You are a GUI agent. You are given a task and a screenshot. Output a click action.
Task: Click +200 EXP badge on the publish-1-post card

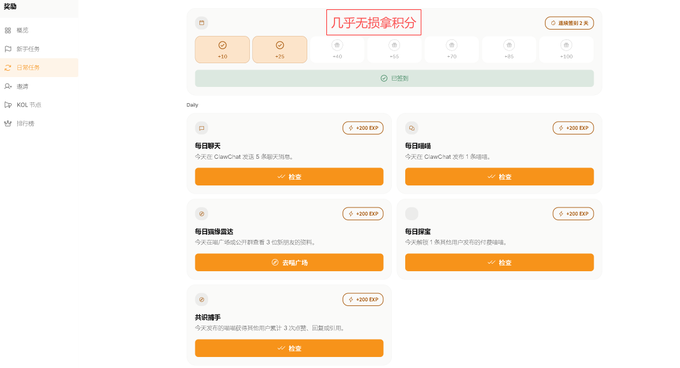pos(573,128)
